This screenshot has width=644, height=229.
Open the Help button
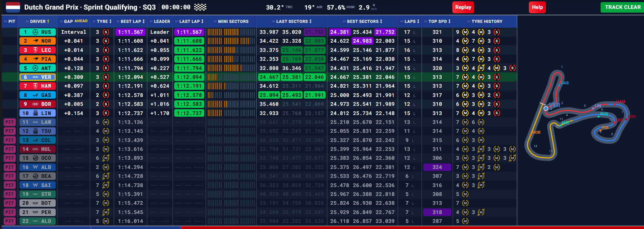pos(537,7)
